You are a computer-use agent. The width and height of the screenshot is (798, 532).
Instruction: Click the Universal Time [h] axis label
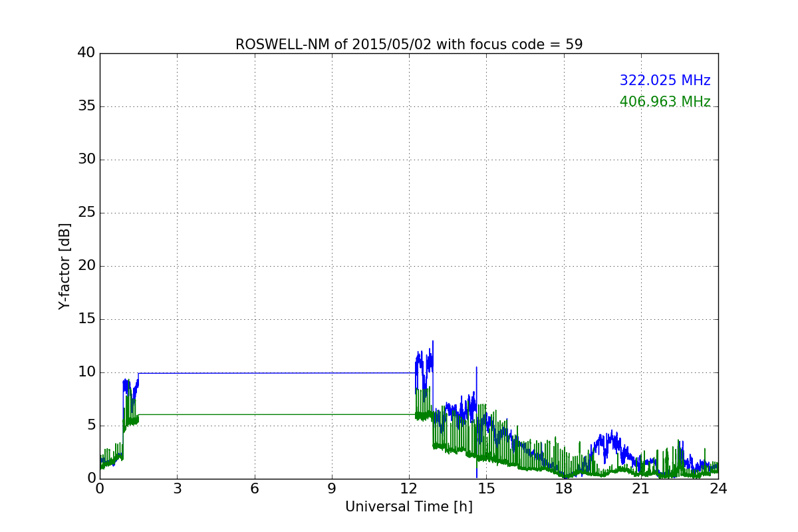pos(409,507)
